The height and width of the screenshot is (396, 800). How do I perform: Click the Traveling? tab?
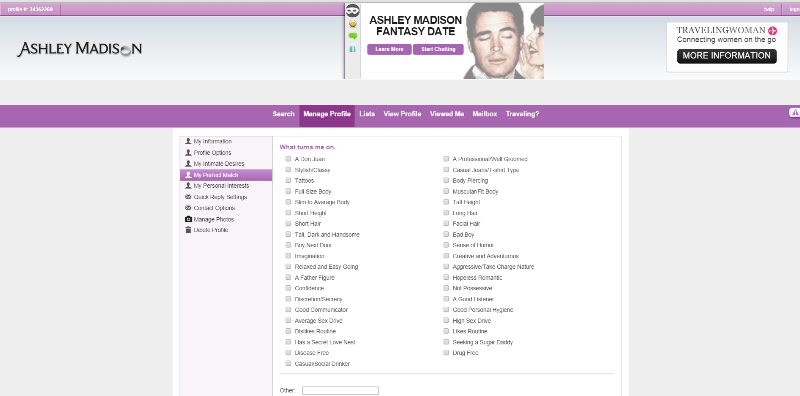pos(522,114)
